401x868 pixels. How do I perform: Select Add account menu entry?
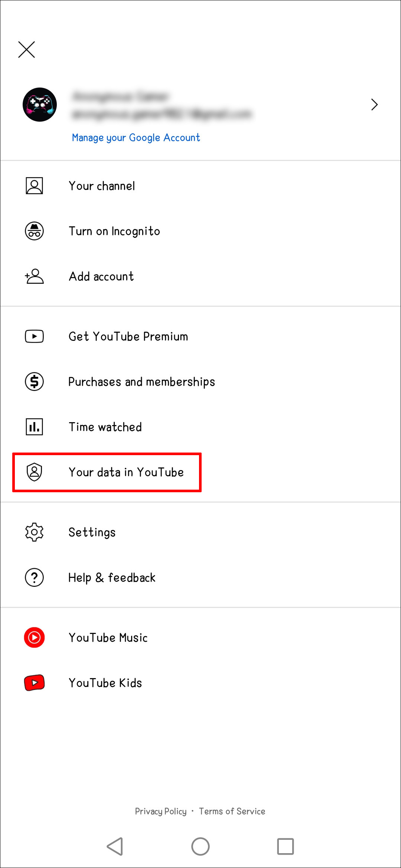click(x=200, y=276)
